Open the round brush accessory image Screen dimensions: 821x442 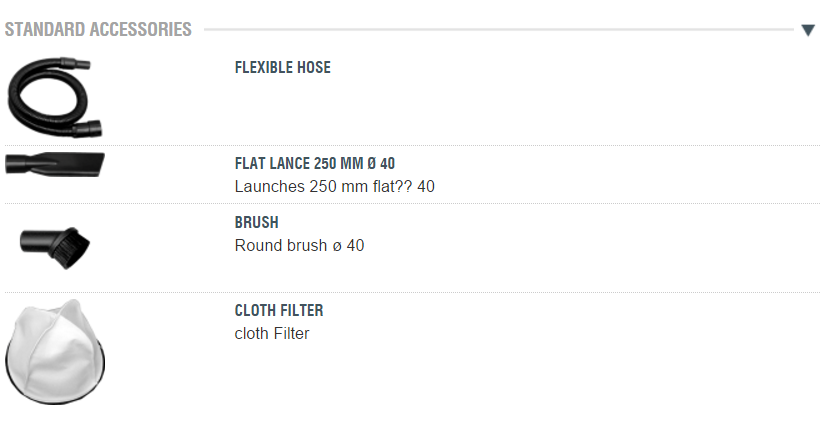coord(55,248)
